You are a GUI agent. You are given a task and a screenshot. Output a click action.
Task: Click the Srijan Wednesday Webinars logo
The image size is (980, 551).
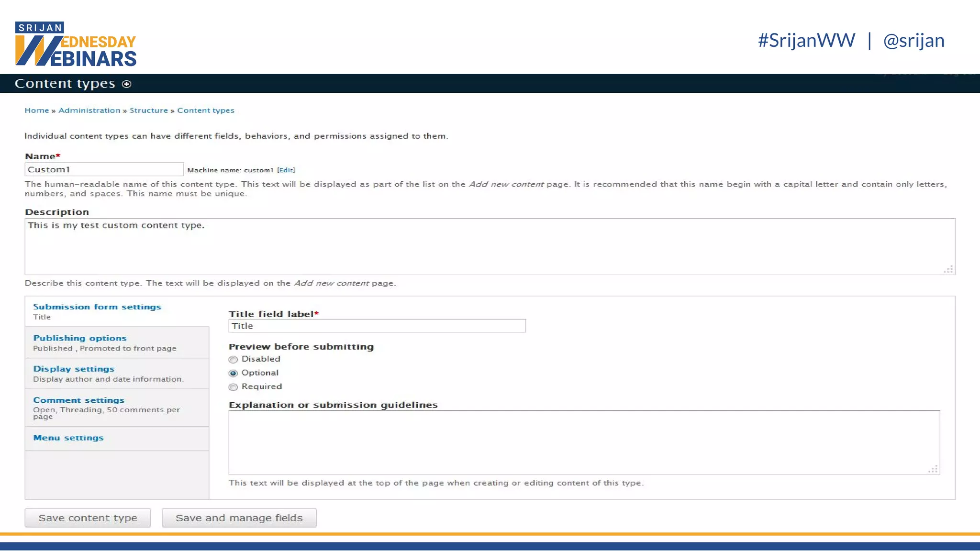[x=76, y=44]
